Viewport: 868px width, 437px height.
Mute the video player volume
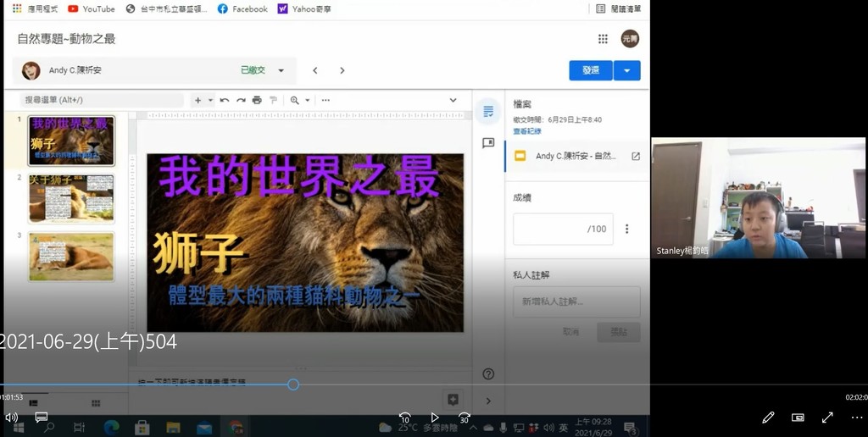11,417
